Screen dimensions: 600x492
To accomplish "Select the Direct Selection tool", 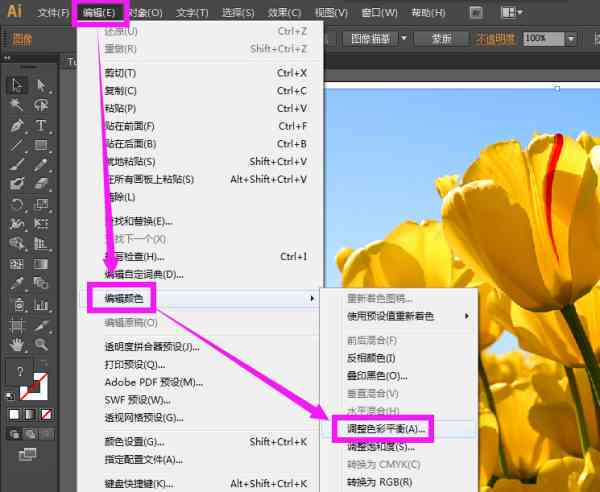I will 41,85.
